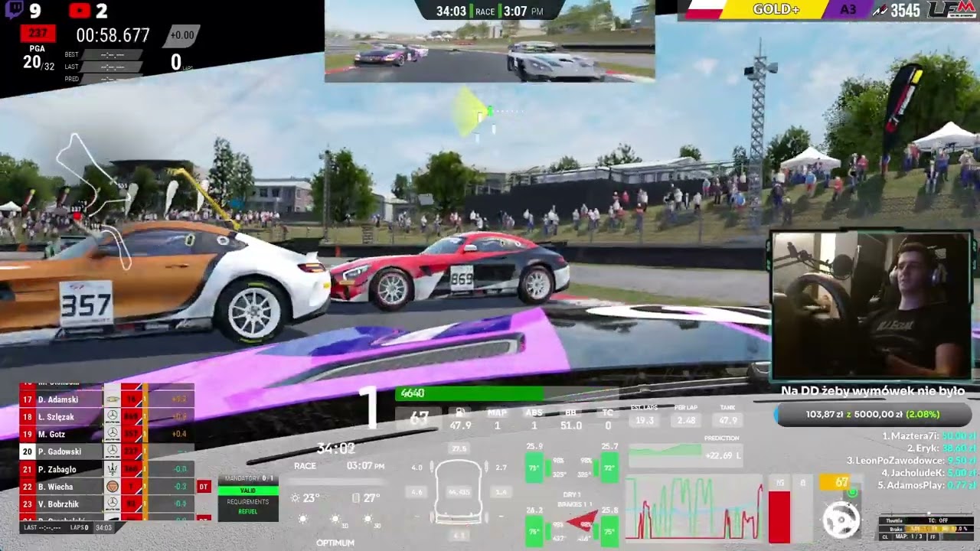Click the yellow proximity radar arrow
The height and width of the screenshot is (551, 980).
(x=469, y=113)
